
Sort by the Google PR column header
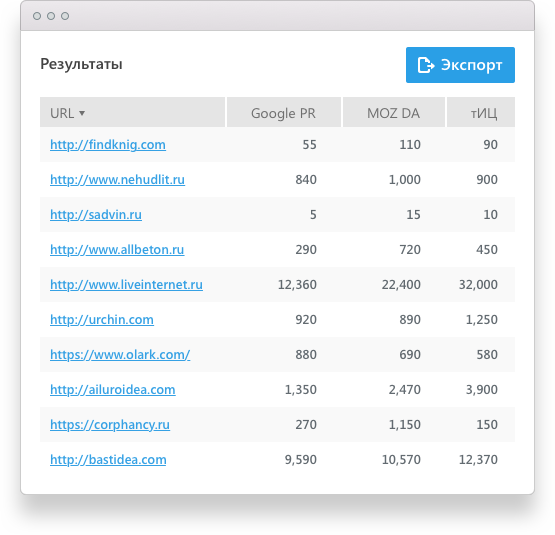[x=284, y=112]
